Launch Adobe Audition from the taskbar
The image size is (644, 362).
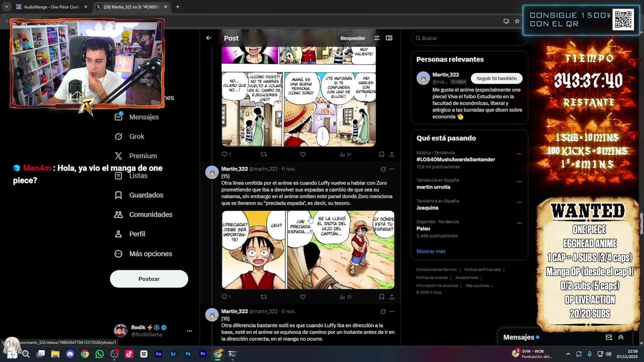pos(158,354)
